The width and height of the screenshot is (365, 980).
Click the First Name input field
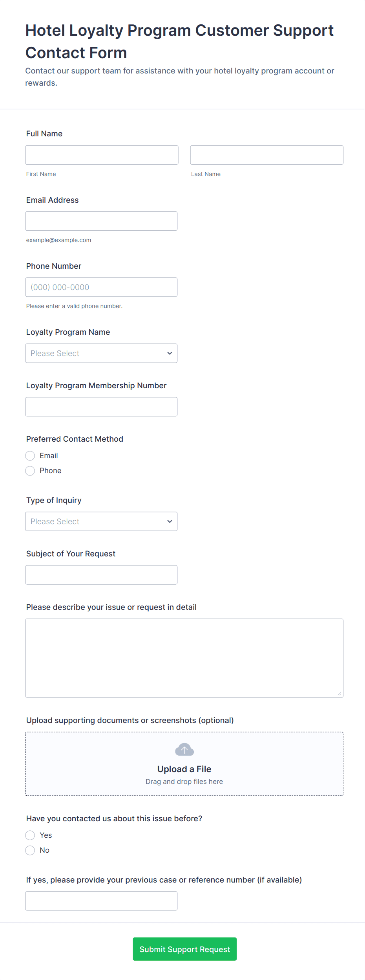point(102,155)
